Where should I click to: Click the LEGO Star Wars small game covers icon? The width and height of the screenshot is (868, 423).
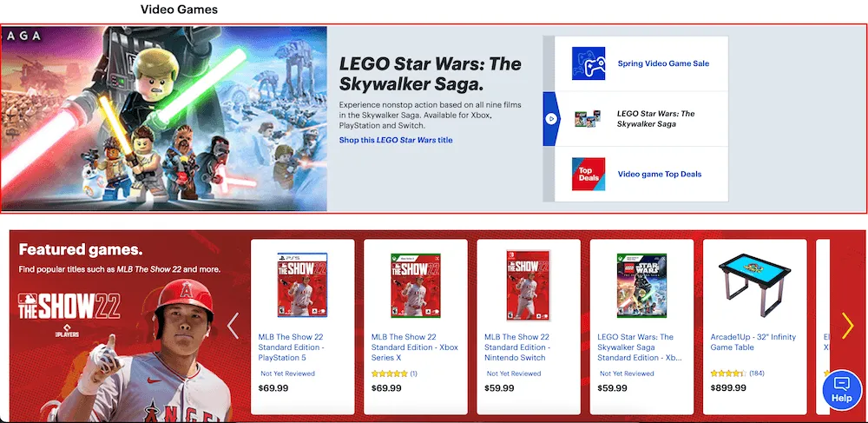click(x=588, y=118)
